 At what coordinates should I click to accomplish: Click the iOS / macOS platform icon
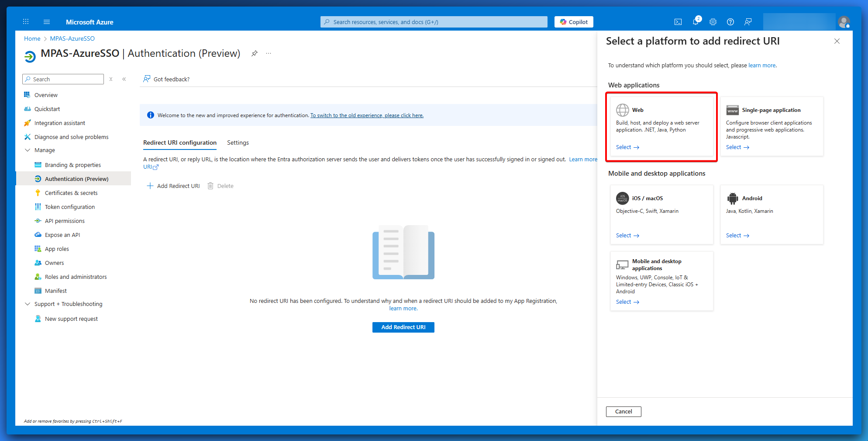(x=623, y=198)
